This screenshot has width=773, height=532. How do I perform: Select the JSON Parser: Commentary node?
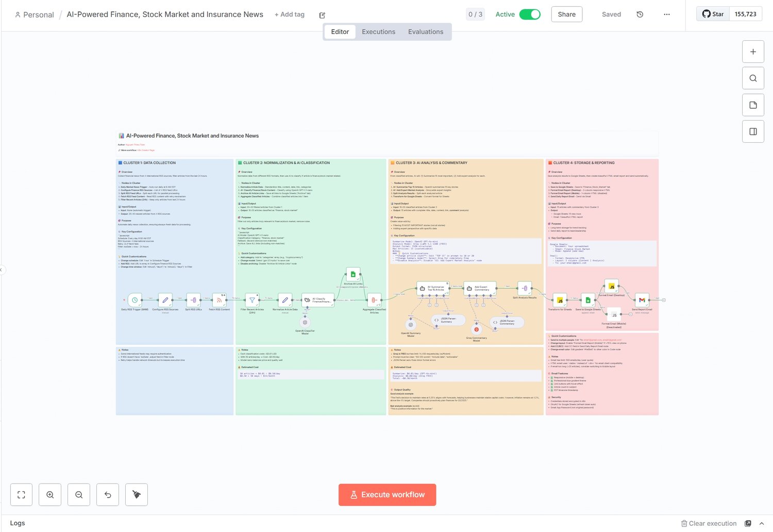tap(507, 322)
